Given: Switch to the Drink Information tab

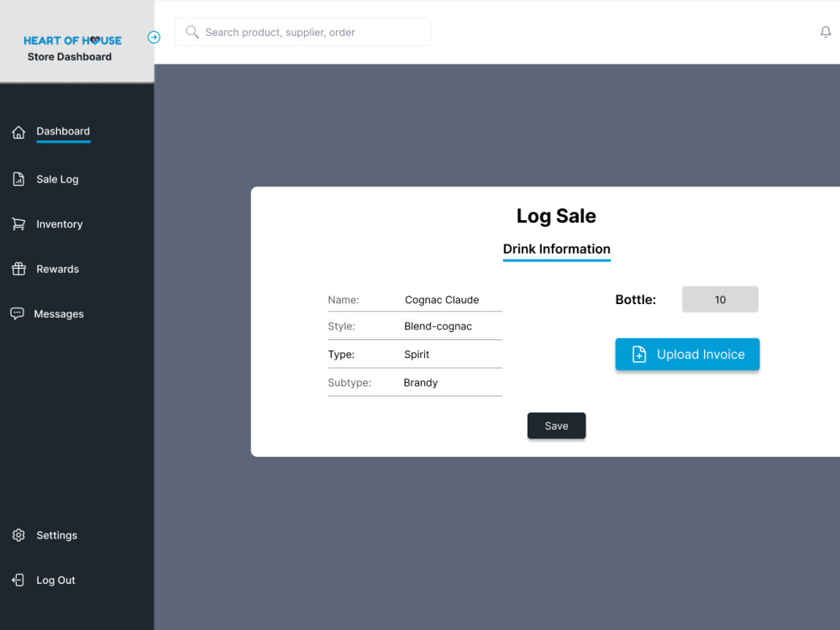Looking at the screenshot, I should 557,249.
